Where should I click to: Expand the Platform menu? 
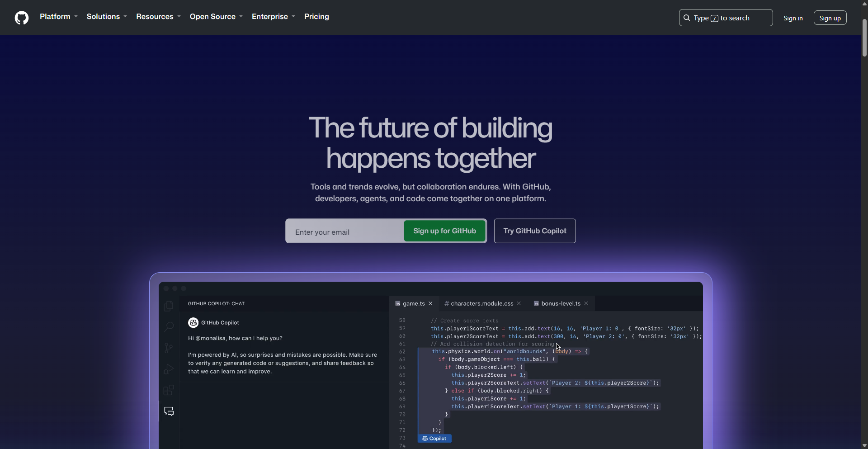[x=59, y=17]
